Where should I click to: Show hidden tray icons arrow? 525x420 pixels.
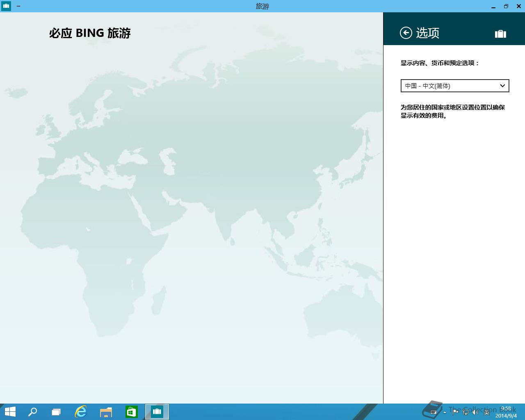click(x=445, y=412)
